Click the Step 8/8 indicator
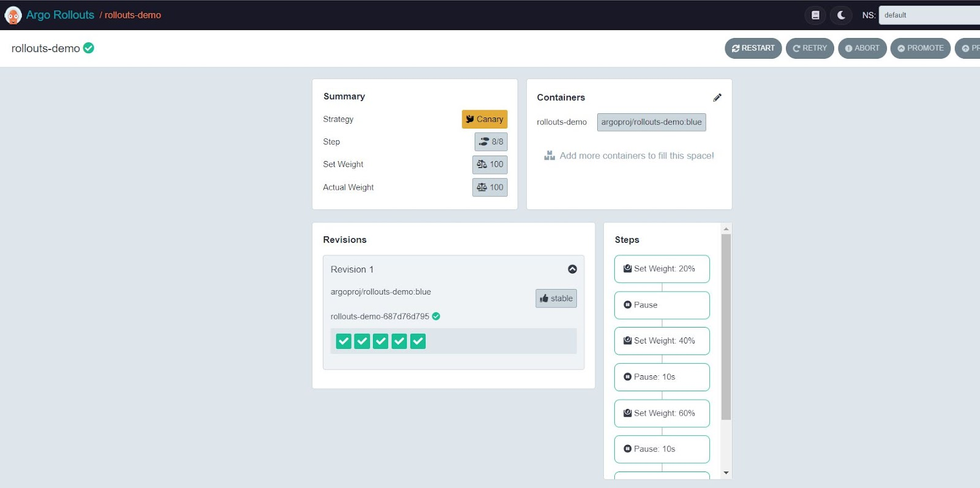 coord(491,141)
